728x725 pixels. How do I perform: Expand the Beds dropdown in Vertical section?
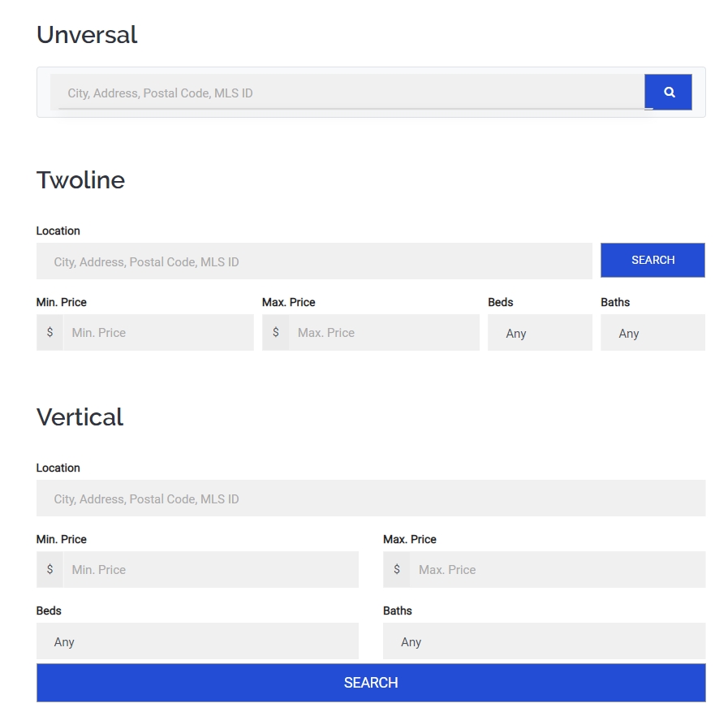197,641
